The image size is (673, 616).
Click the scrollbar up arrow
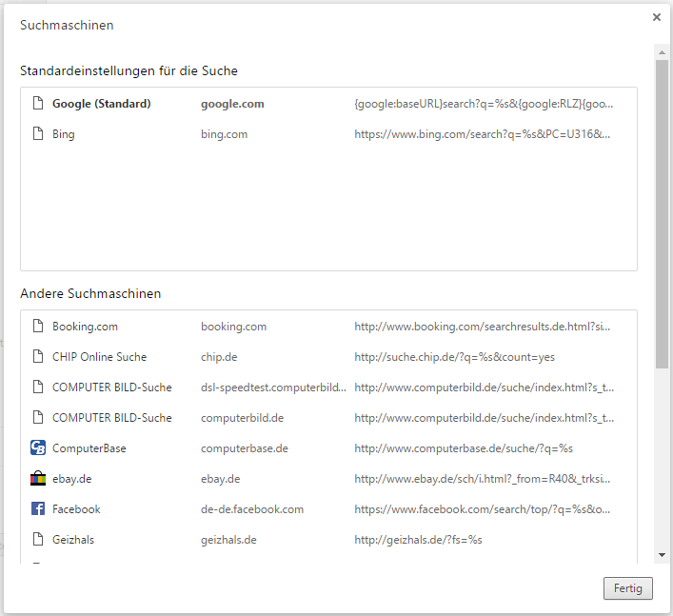point(663,52)
